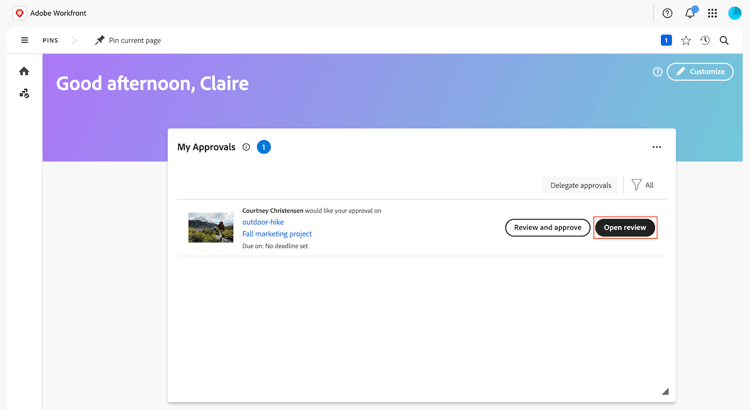Click the favorites star icon

686,41
